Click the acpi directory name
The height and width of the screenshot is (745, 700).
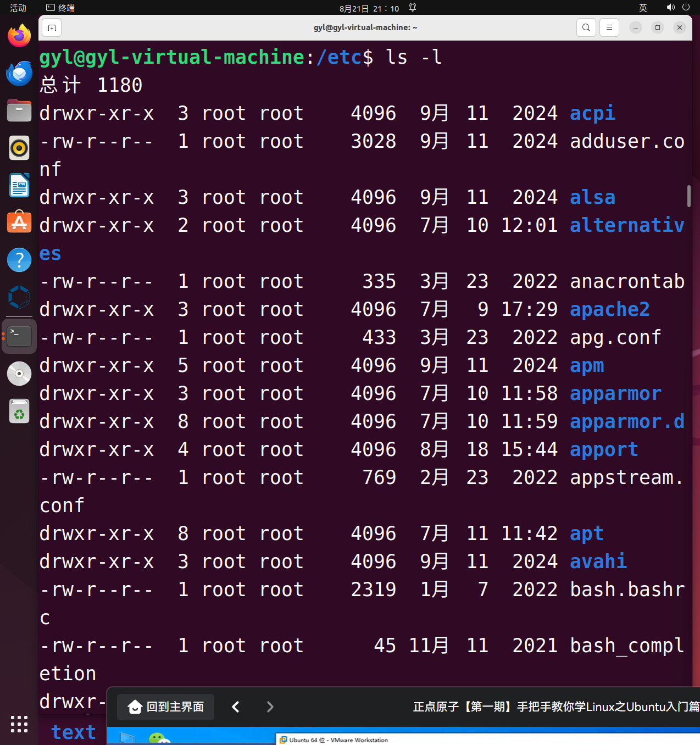592,113
